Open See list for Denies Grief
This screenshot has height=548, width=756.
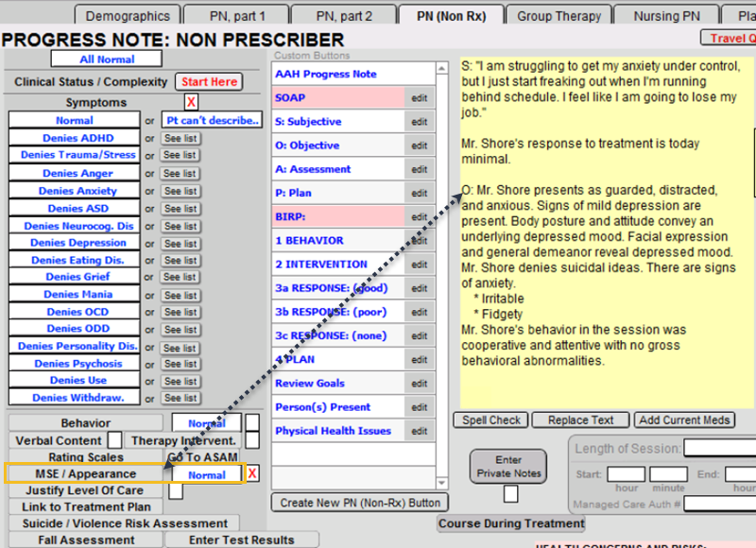tap(180, 277)
